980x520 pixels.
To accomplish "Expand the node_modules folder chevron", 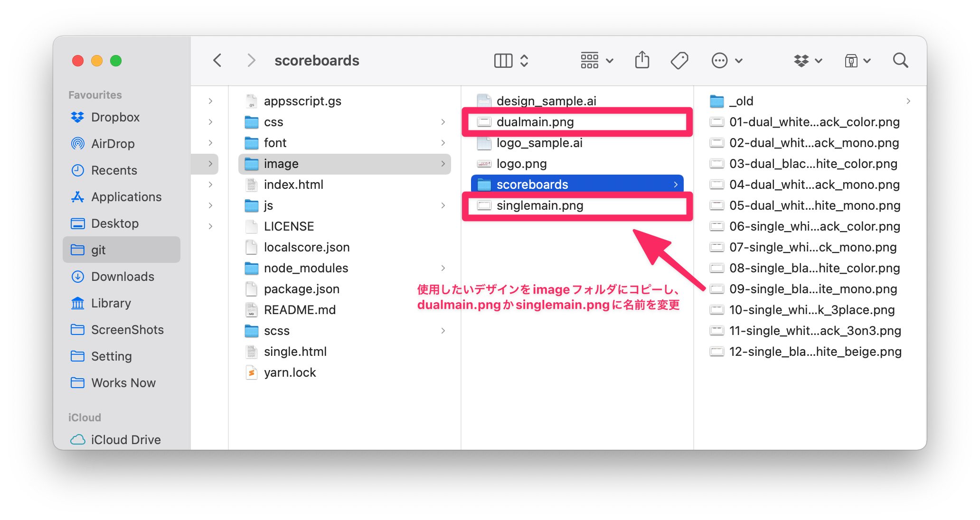I will point(443,268).
